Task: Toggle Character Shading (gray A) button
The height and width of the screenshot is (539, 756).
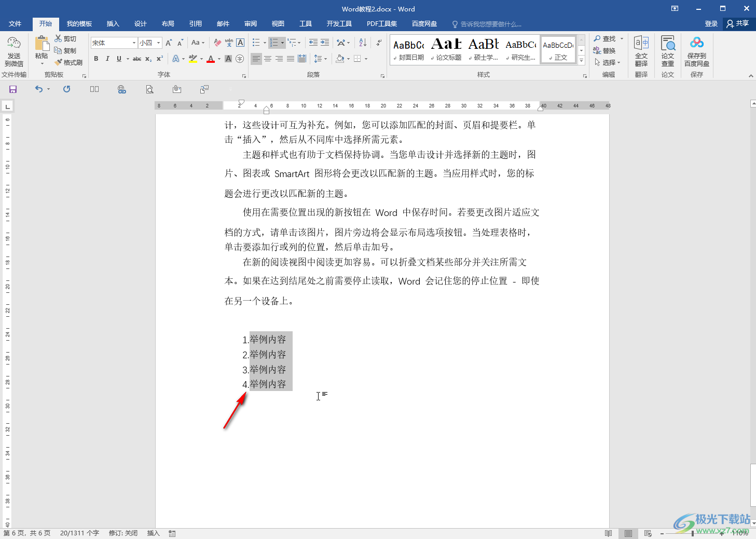Action: pos(228,59)
